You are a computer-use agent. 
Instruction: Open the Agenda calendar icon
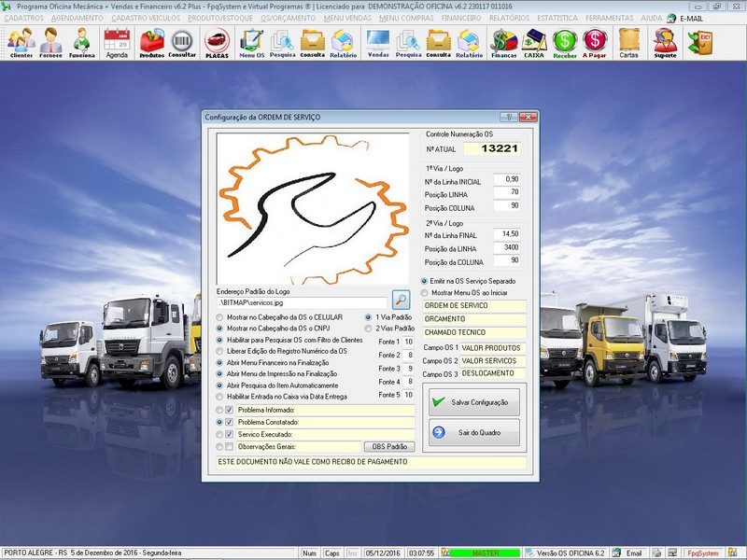tap(117, 43)
